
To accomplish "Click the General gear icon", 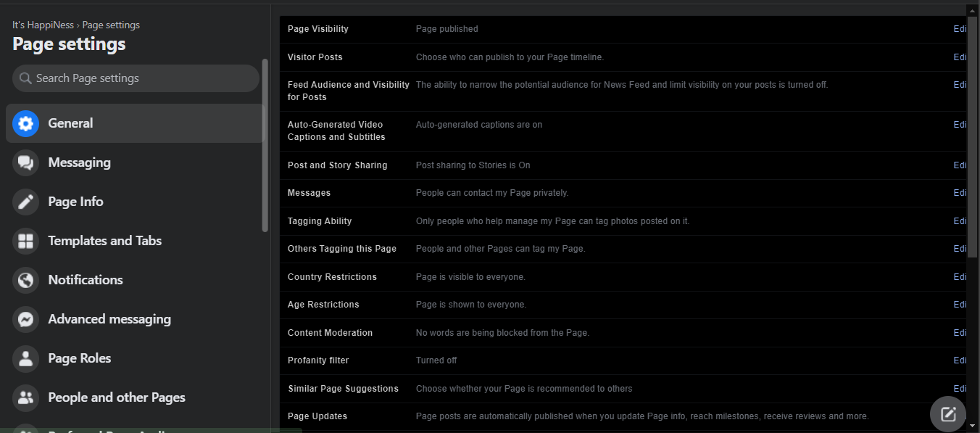I will tap(25, 123).
